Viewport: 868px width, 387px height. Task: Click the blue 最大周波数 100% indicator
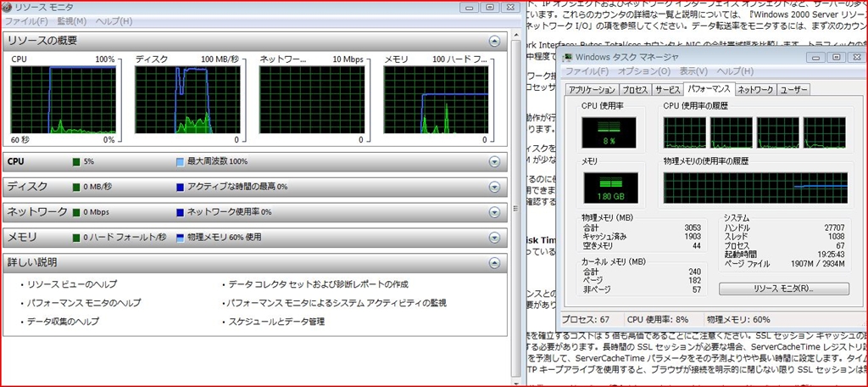180,162
